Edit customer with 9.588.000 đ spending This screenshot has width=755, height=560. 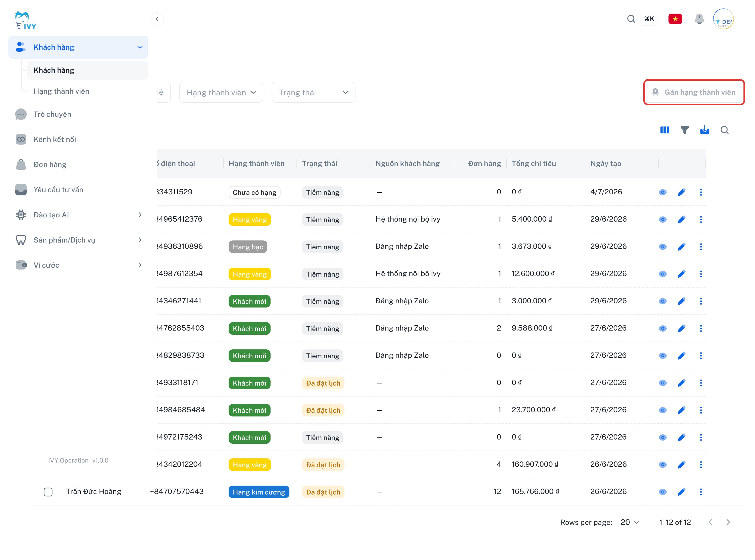[x=681, y=328]
